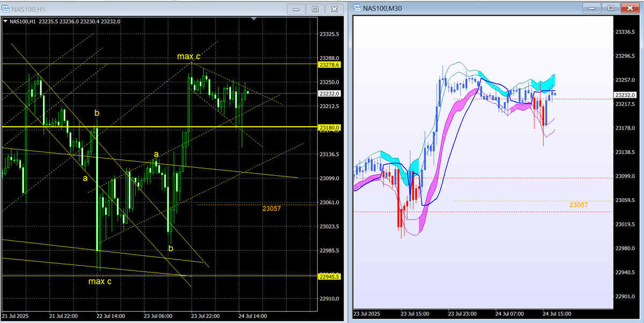Close the NAS100,M30 chart window
Image resolution: width=644 pixels, height=323 pixels.
pyautogui.click(x=630, y=8)
